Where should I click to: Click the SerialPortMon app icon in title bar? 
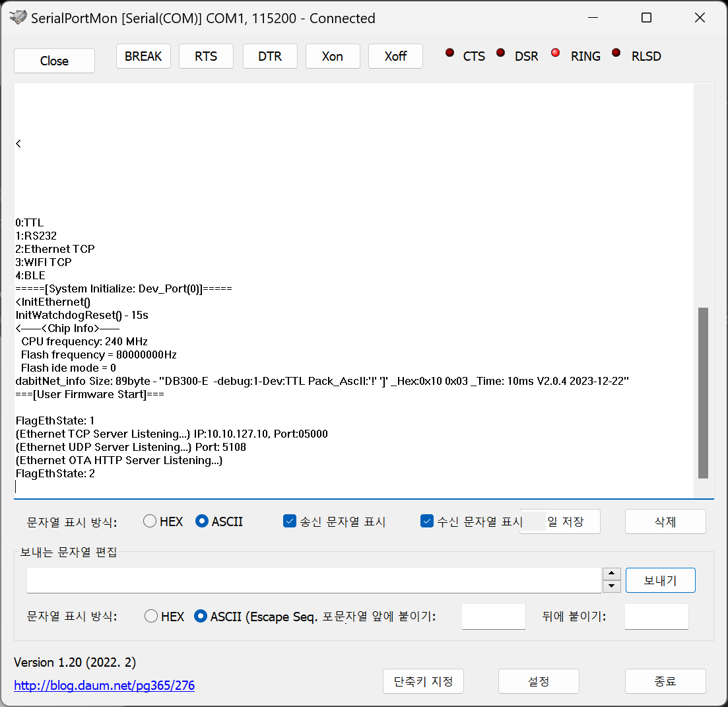click(20, 18)
